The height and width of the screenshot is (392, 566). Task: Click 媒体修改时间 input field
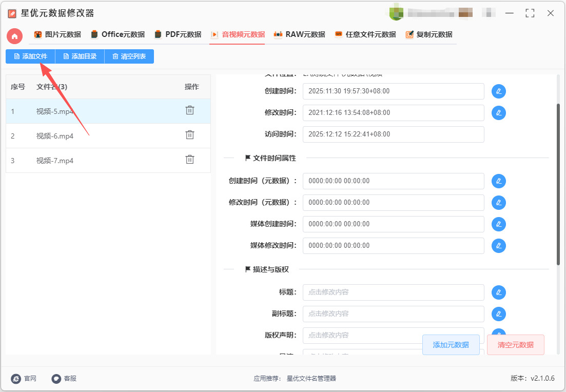394,246
